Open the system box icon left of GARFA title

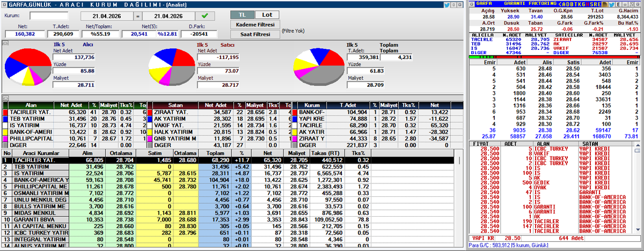click(x=472, y=4)
